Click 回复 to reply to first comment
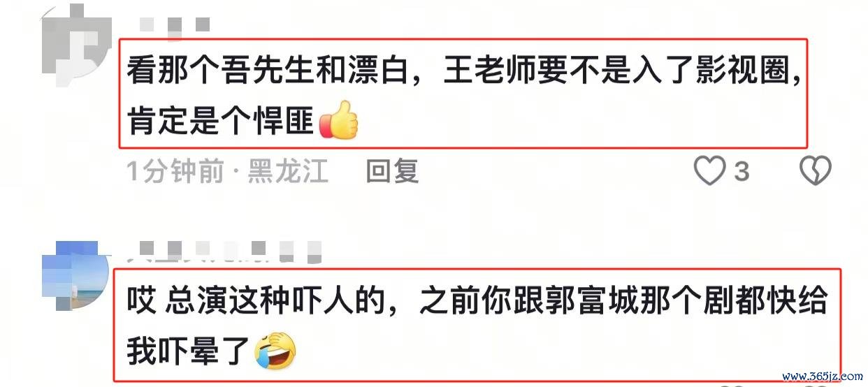Screen dimensions: 868x387 [x=393, y=170]
